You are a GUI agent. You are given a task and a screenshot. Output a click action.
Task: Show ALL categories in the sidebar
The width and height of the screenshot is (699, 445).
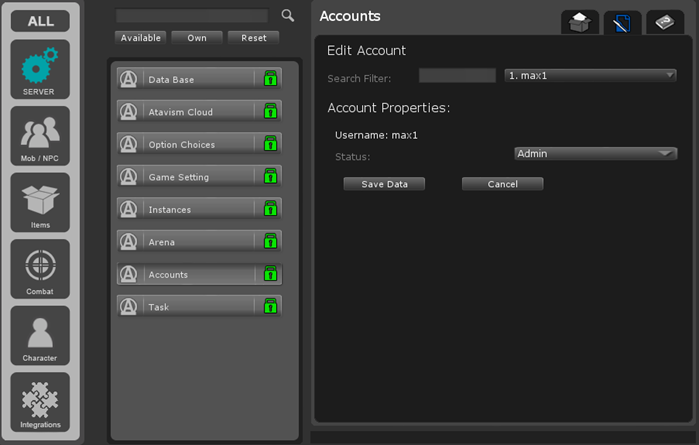(40, 21)
